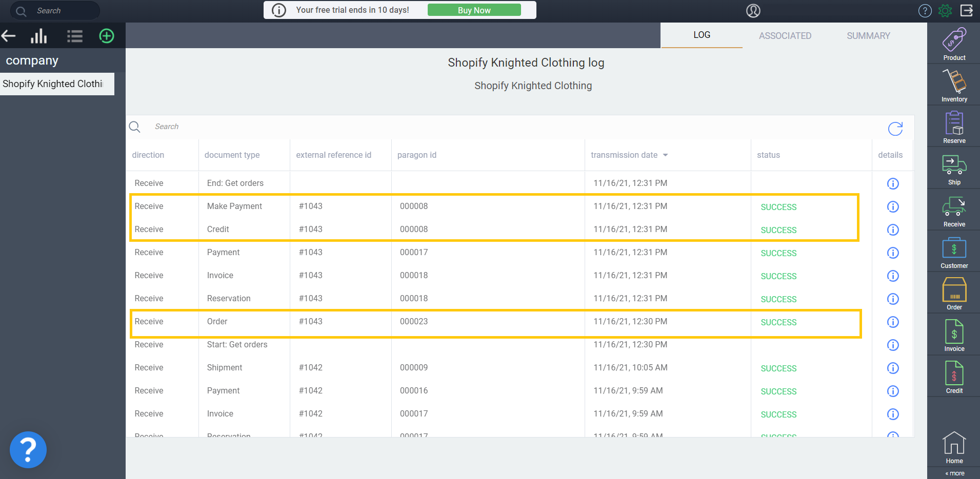View details for End: Get orders row
This screenshot has height=479, width=980.
(893, 183)
